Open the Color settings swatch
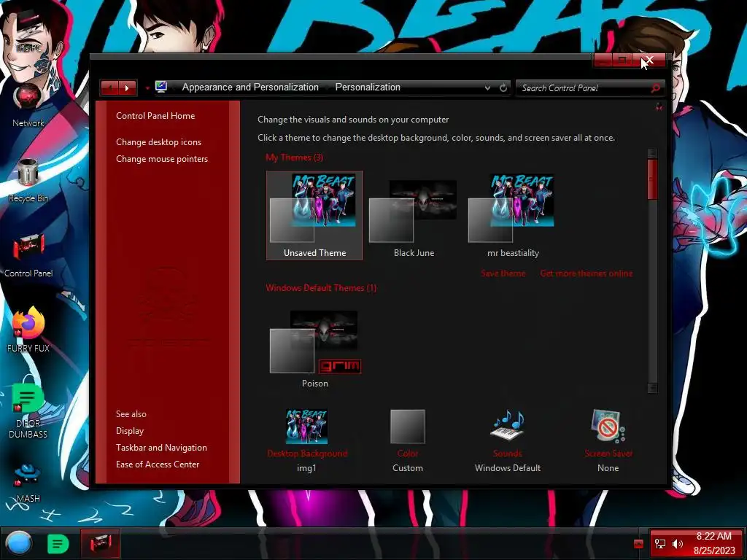 [x=408, y=427]
